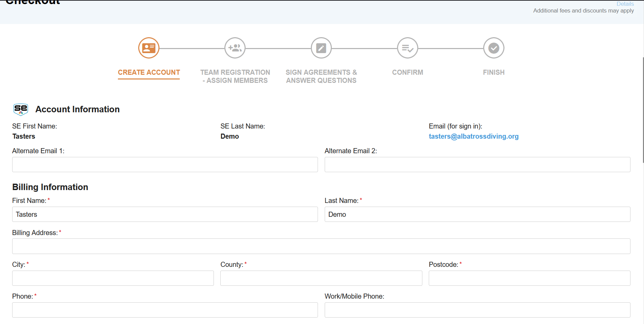
Task: Click the tasters@albatrossdiving.org email link
Action: pos(473,136)
